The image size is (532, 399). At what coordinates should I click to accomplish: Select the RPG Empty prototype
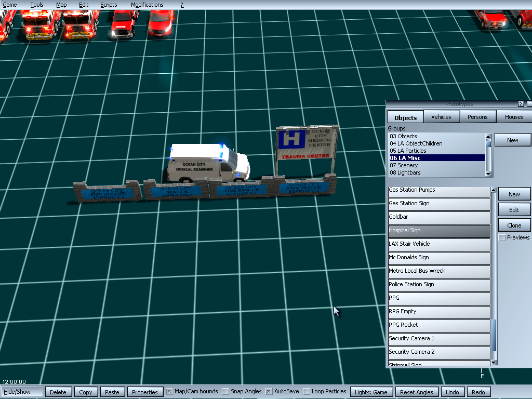tap(439, 312)
